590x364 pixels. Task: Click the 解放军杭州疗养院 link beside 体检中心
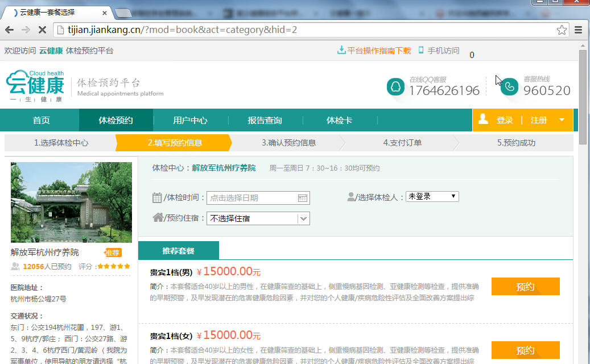point(224,168)
